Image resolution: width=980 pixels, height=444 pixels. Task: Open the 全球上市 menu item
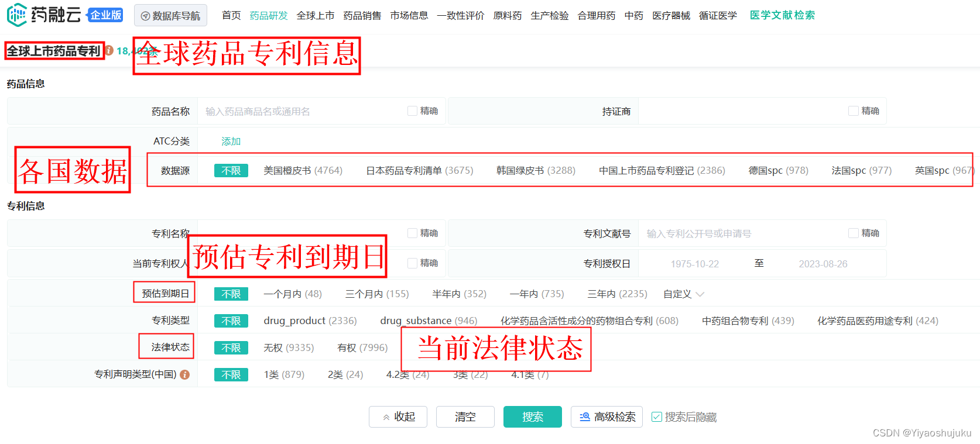tap(316, 15)
